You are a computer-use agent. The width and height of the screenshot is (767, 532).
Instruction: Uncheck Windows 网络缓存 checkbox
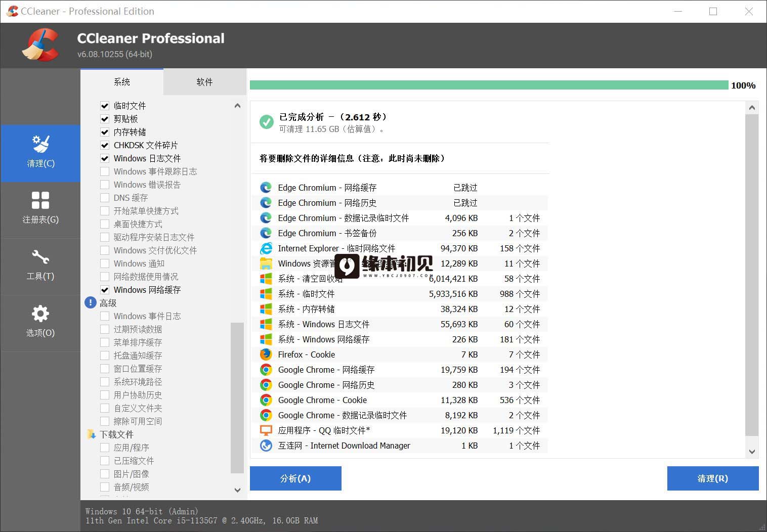(105, 290)
